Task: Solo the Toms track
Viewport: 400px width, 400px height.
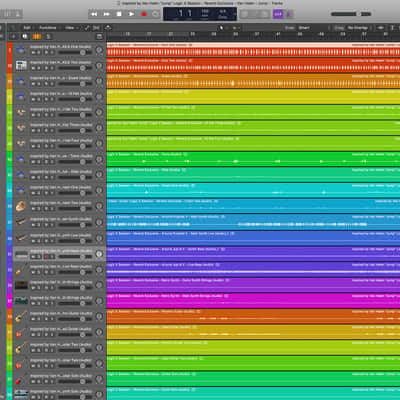Action: 39,162
